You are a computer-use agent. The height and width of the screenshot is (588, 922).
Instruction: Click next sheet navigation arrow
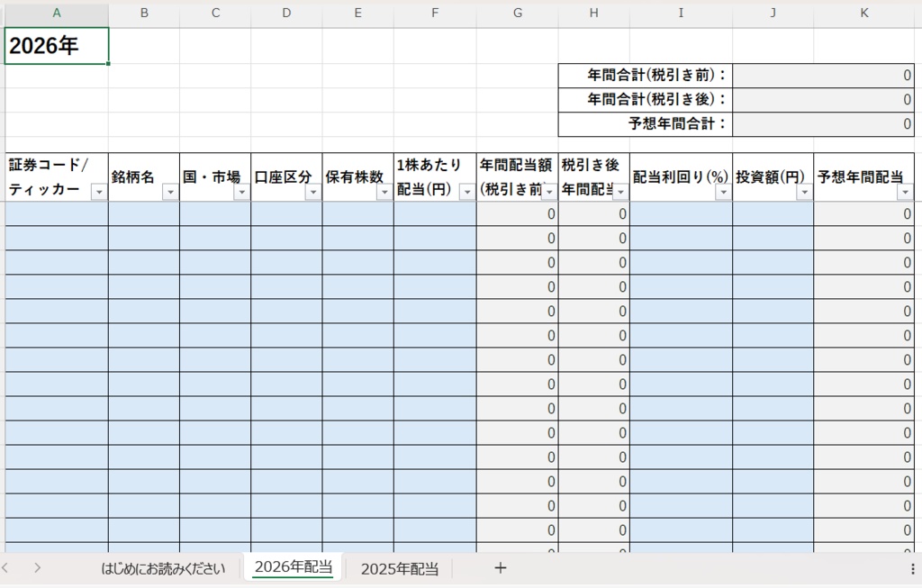click(37, 568)
